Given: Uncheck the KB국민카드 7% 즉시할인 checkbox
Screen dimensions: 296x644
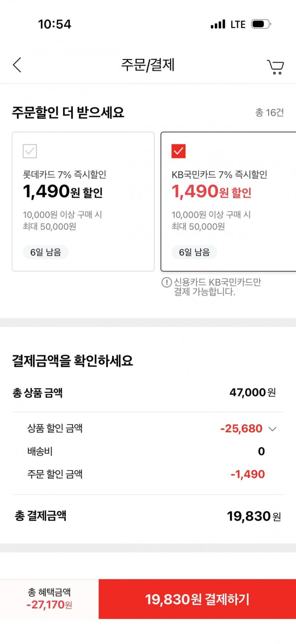Looking at the screenshot, I should (178, 151).
